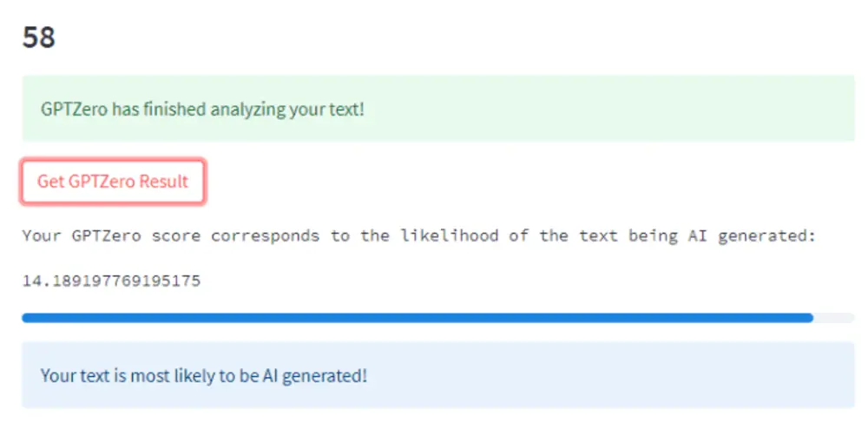The image size is (868, 430).
Task: Click the heading number 58
Action: pyautogui.click(x=39, y=37)
